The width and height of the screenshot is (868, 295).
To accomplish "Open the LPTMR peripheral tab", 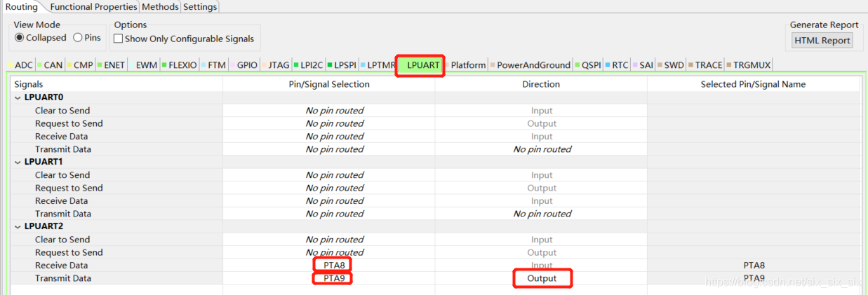I will pos(379,65).
